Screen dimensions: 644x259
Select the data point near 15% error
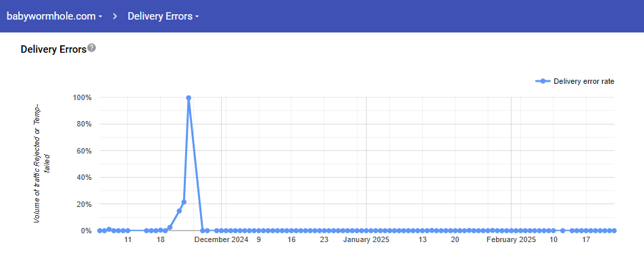click(x=179, y=211)
